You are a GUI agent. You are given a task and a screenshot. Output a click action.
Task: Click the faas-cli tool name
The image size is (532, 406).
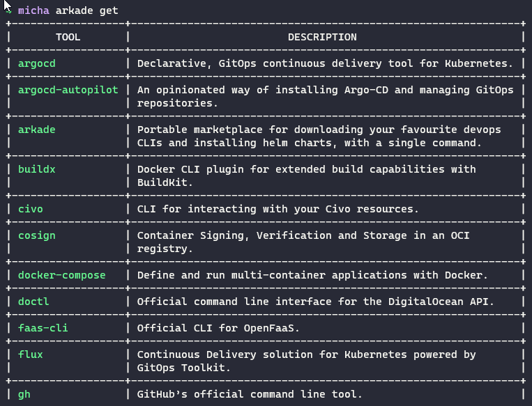point(43,328)
